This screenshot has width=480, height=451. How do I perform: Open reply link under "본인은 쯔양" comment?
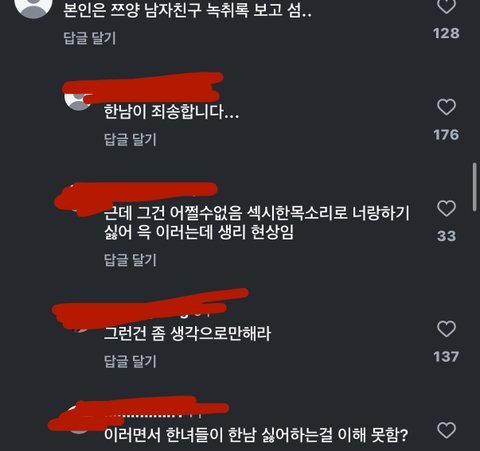tap(90, 38)
